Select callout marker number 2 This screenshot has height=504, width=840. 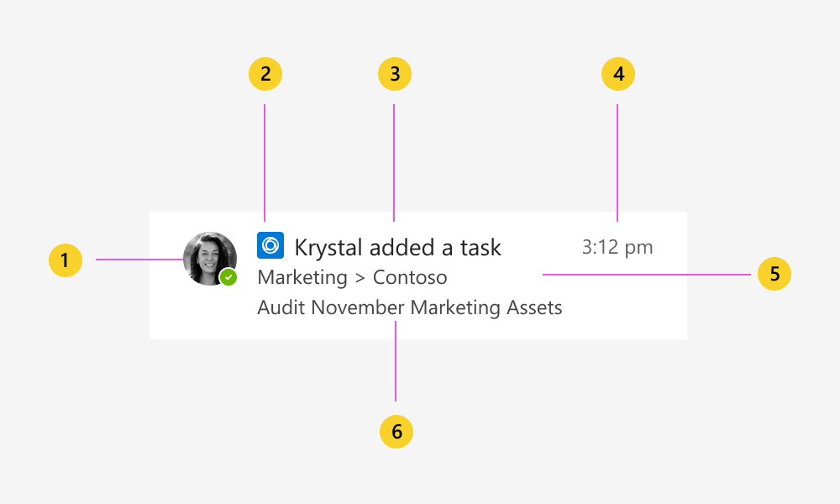point(265,74)
